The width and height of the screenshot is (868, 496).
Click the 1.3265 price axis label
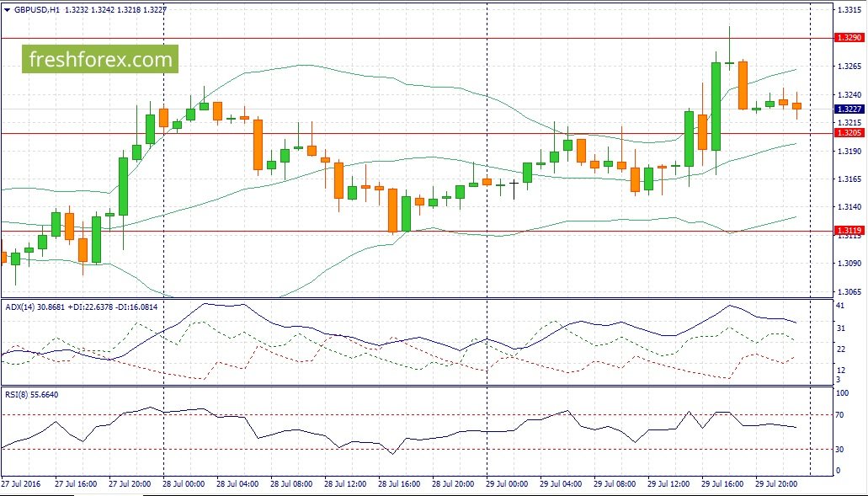click(848, 67)
